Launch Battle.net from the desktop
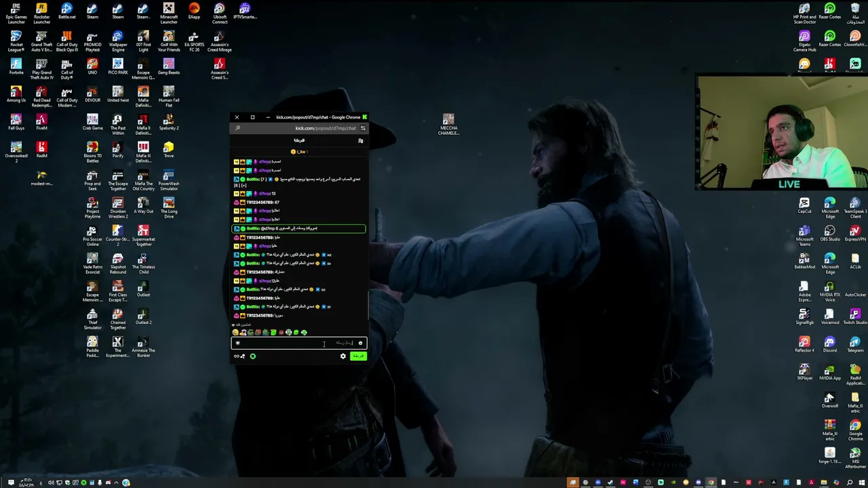Image resolution: width=868 pixels, height=488 pixels. 66,12
